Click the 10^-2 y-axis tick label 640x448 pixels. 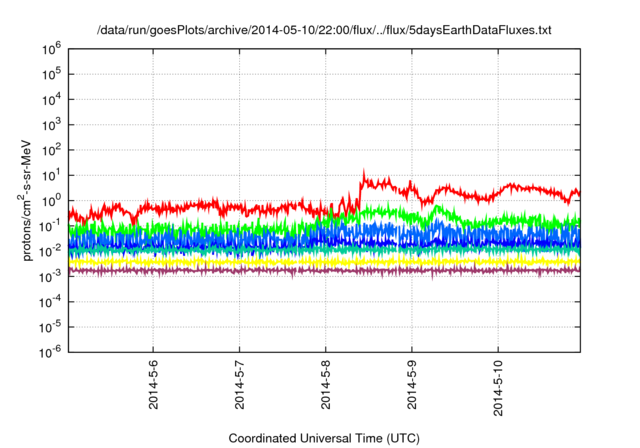[50, 252]
